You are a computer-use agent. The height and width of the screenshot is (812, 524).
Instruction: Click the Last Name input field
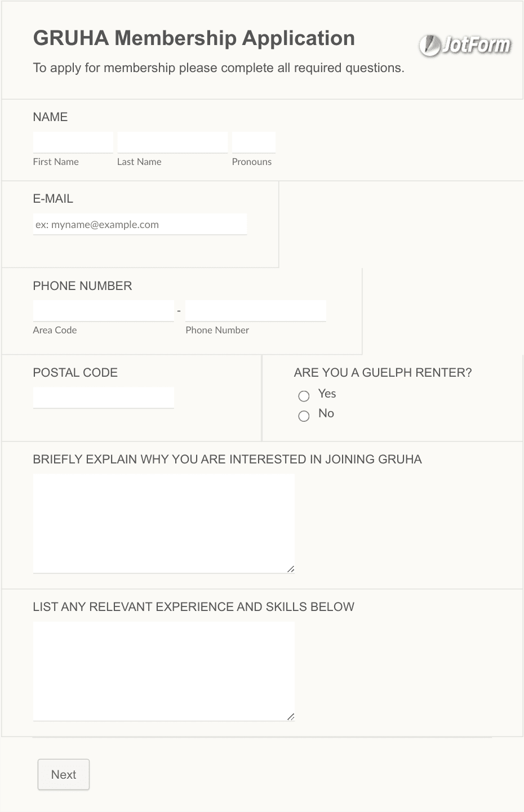tap(172, 142)
